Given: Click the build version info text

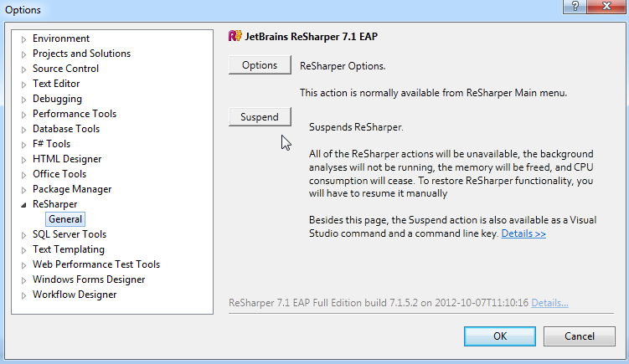Looking at the screenshot, I should click(x=379, y=303).
